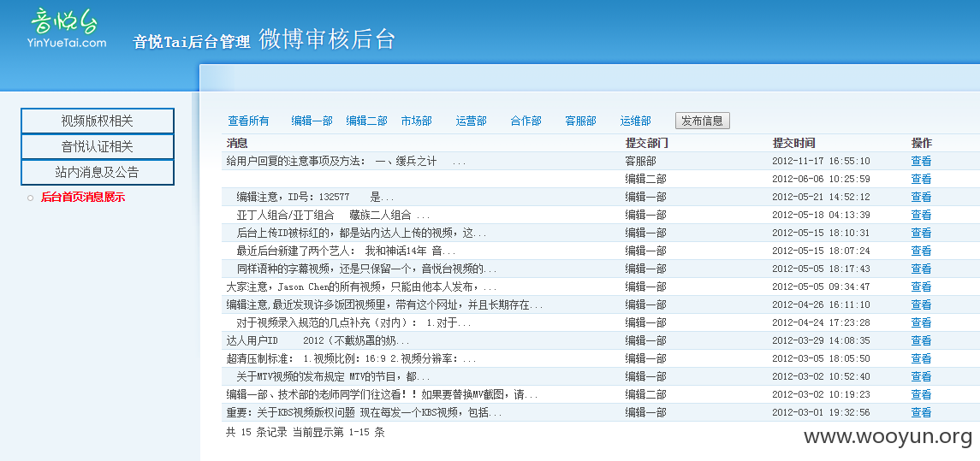Filter messages by 市场部 tab
Screen dimensions: 980x461
[416, 121]
